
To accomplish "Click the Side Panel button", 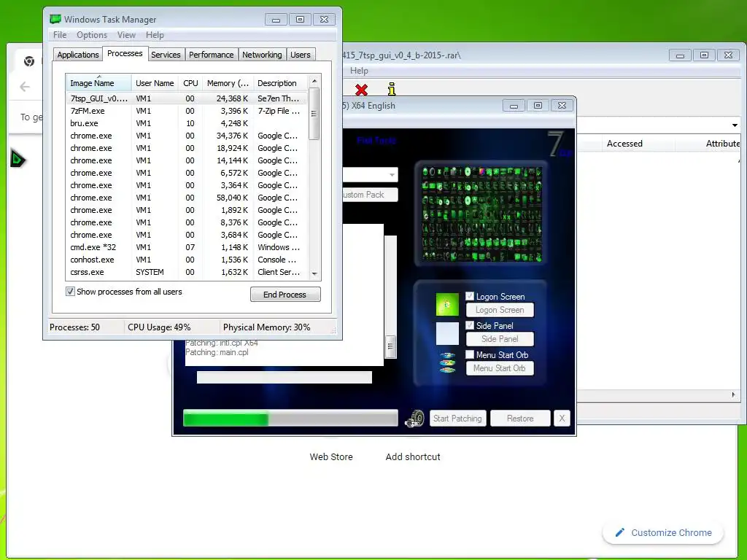I will tap(500, 339).
